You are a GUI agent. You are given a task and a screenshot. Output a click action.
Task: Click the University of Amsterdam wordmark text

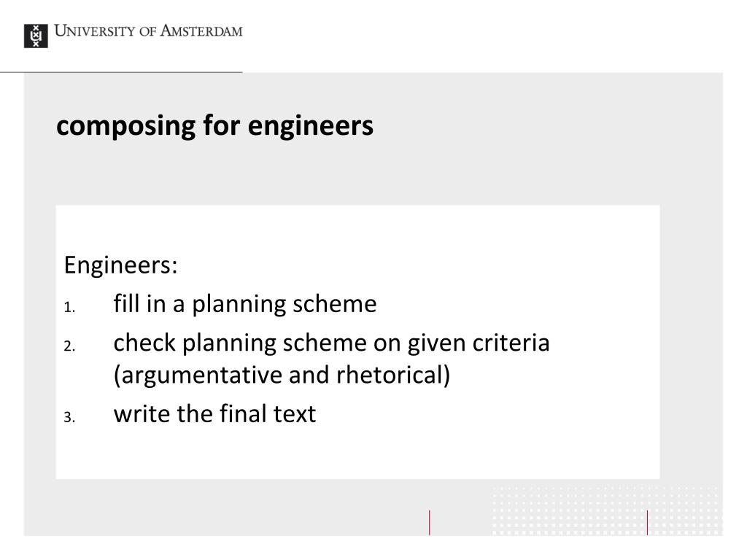(x=148, y=31)
